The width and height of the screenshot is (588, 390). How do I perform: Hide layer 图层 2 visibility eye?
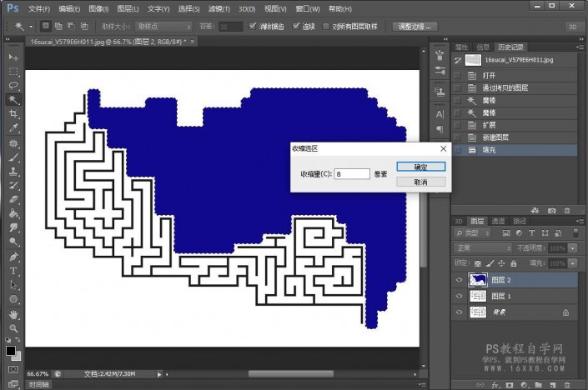459,281
